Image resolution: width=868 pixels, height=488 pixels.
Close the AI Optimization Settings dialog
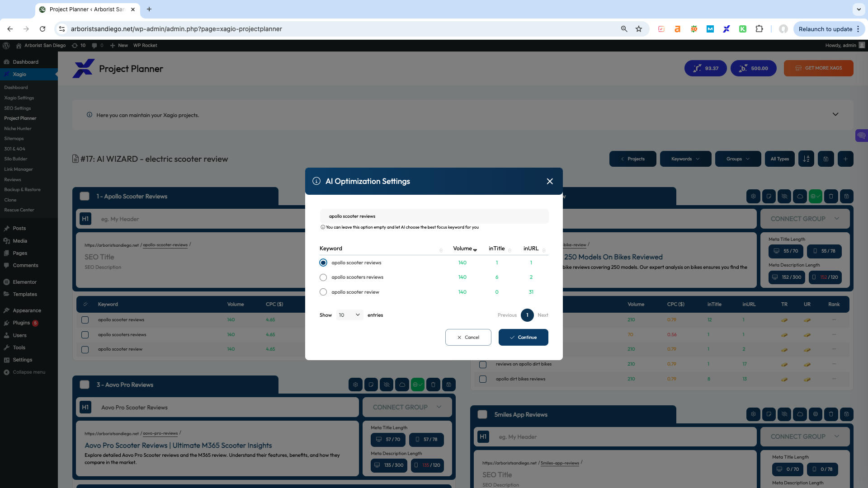pyautogui.click(x=550, y=181)
